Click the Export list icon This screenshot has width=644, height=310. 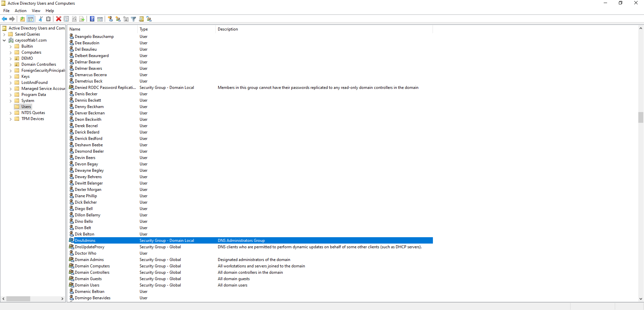pyautogui.click(x=82, y=19)
